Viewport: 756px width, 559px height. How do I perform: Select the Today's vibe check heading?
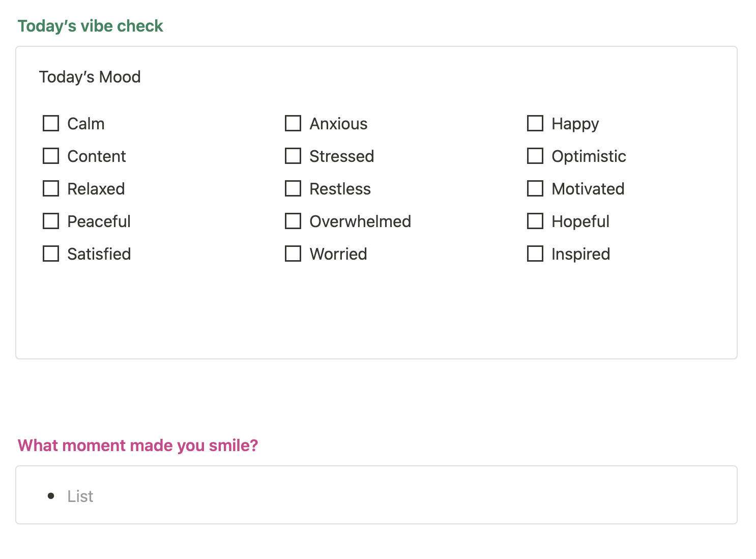(91, 26)
